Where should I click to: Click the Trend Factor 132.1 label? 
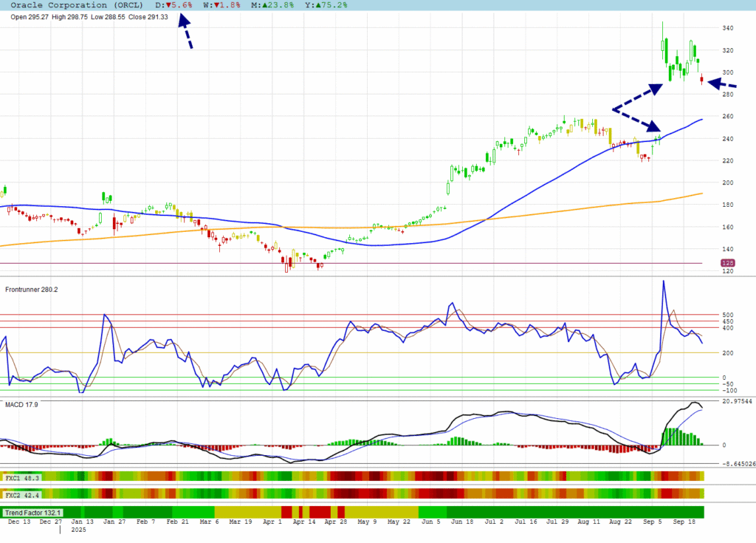33,512
